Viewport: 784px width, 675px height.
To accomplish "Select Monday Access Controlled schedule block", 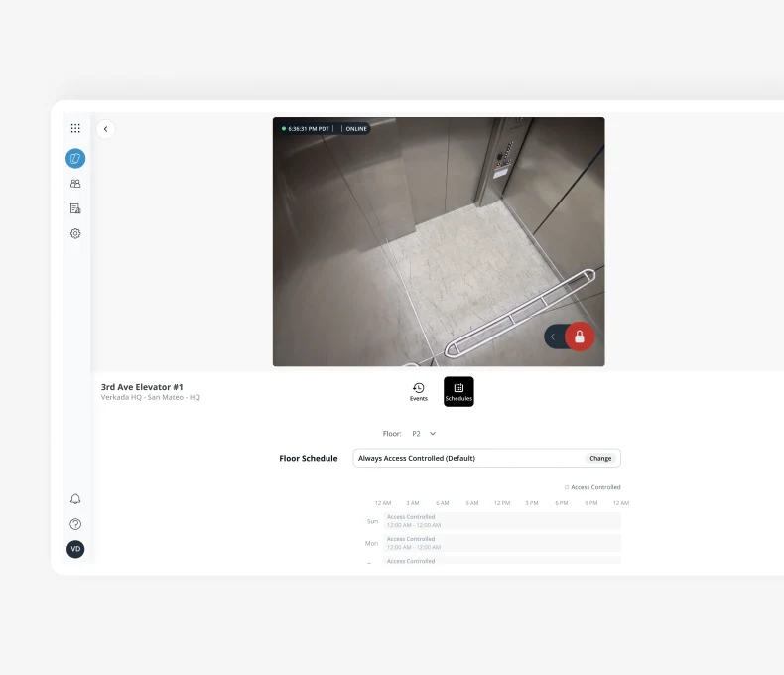I will (x=502, y=543).
